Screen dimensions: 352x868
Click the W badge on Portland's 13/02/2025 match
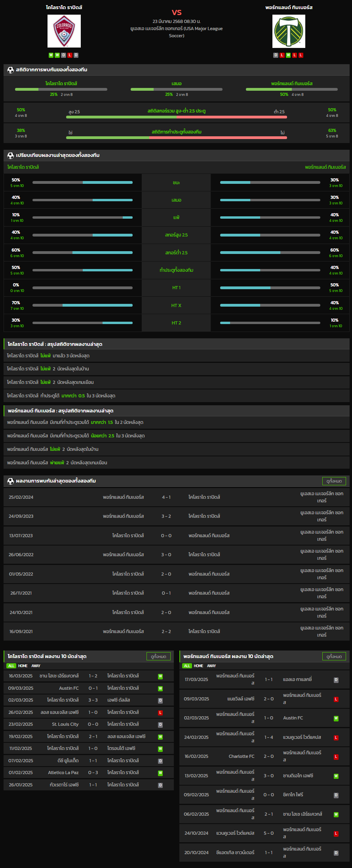[336, 776]
